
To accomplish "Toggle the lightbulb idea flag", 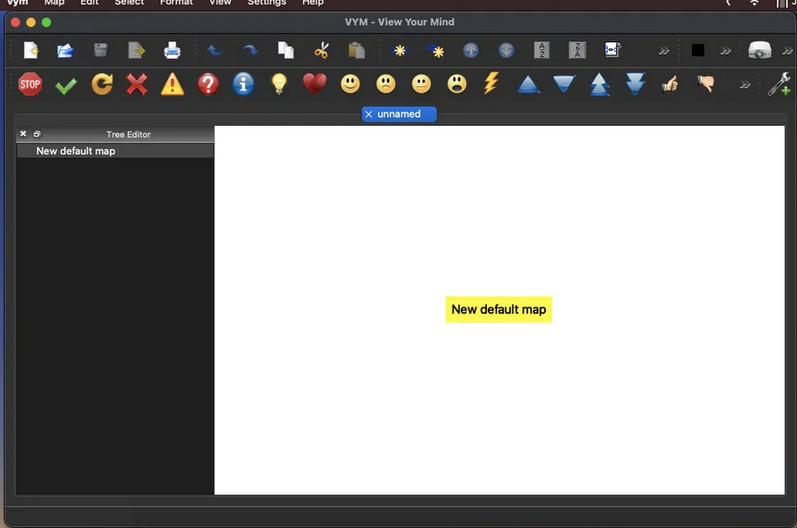I will pyautogui.click(x=279, y=84).
